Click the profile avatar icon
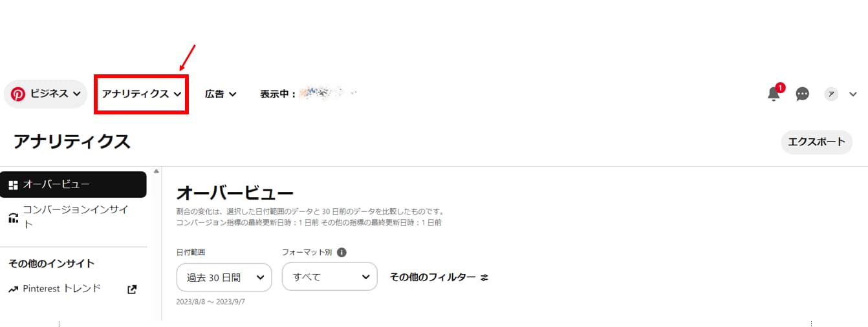 point(831,94)
